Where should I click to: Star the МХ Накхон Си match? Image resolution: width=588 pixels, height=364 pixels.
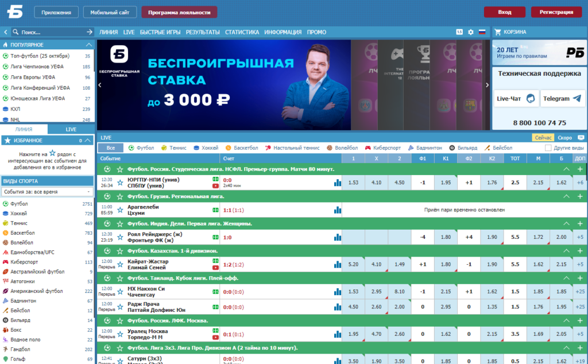(120, 292)
